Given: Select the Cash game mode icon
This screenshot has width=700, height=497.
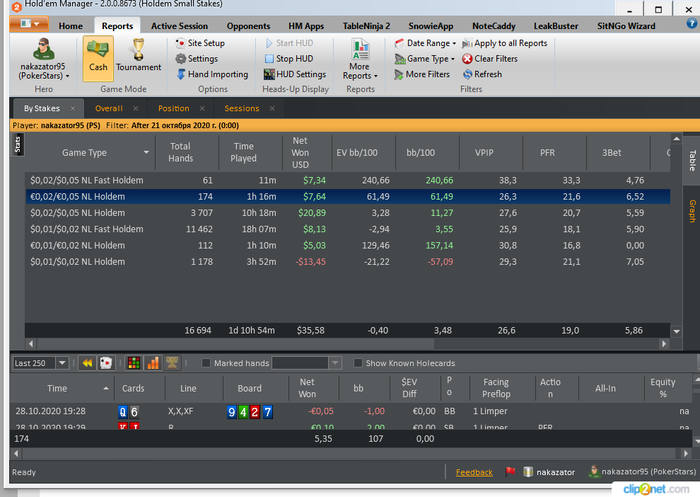Looking at the screenshot, I should [x=98, y=57].
